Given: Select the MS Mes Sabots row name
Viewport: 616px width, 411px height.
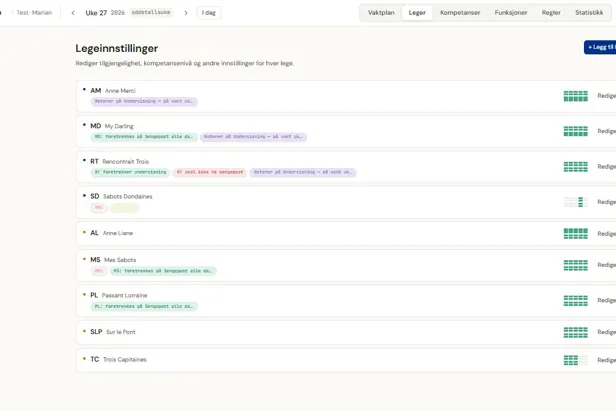Looking at the screenshot, I should (113, 260).
